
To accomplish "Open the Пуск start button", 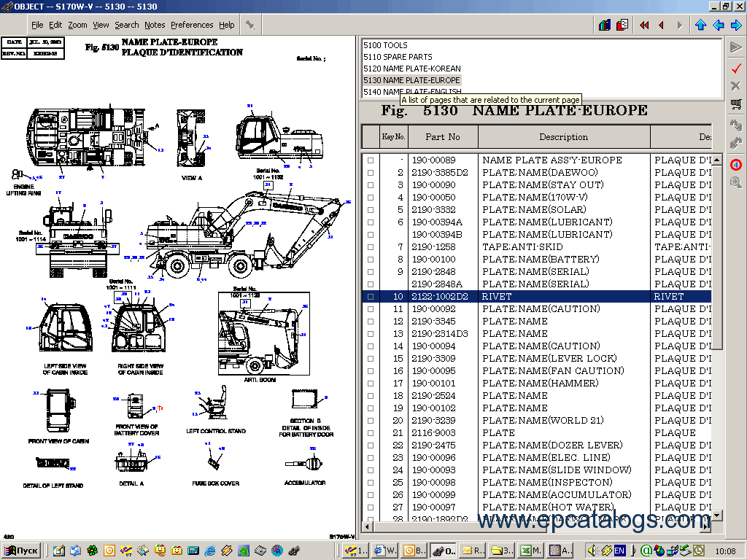I will coord(21,551).
